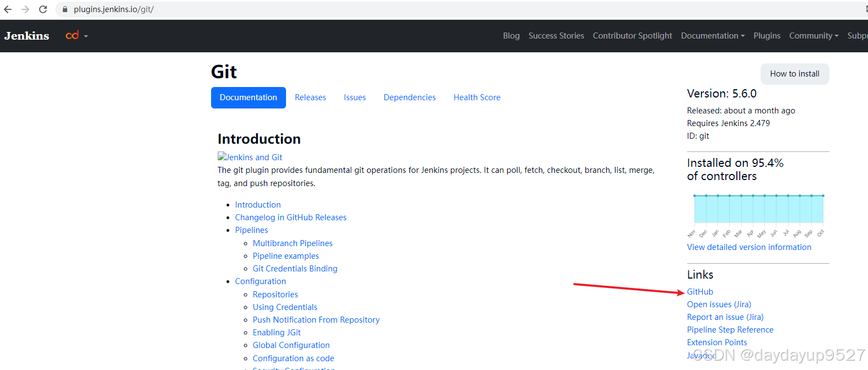Go back using the browser back arrow
The image size is (868, 370).
click(x=8, y=9)
